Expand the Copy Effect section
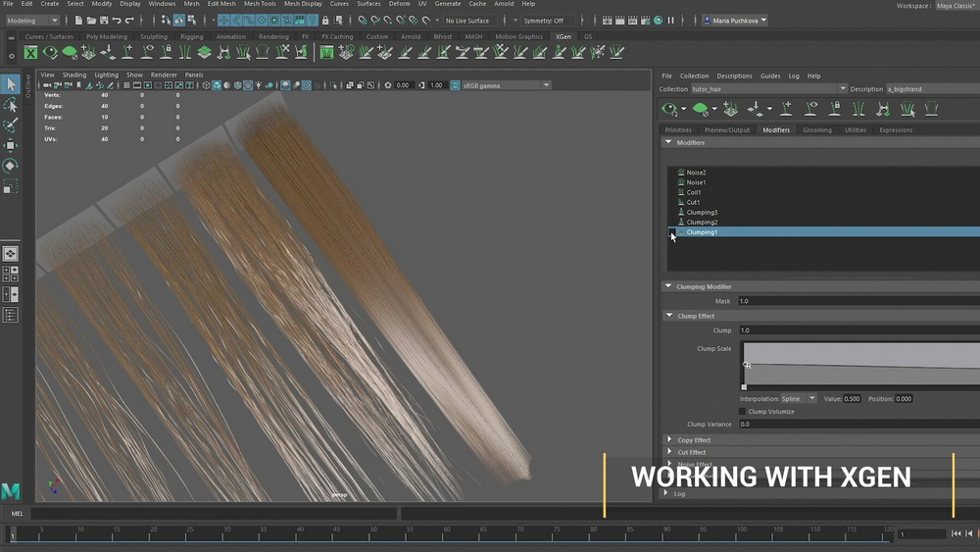The image size is (980, 552). pos(669,439)
